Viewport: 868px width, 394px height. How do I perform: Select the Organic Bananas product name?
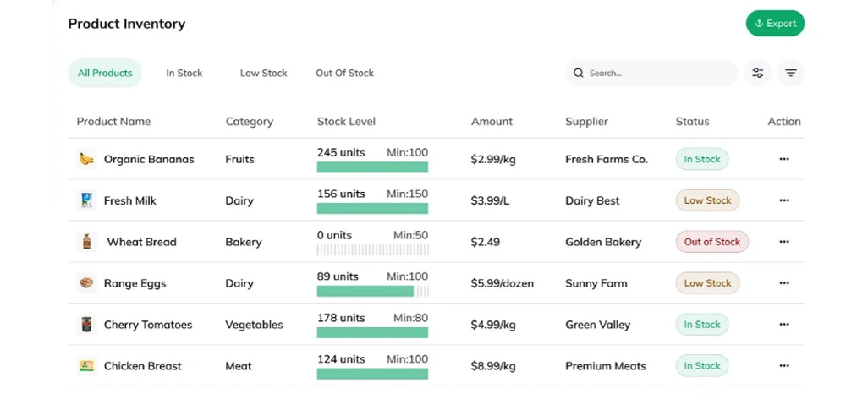click(149, 159)
